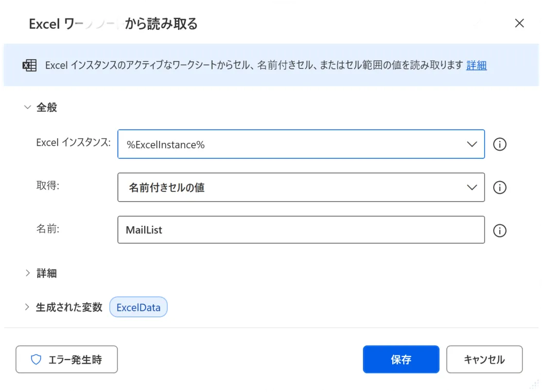This screenshot has height=392, width=542.
Task: Close the dialog with the X button
Action: (519, 23)
